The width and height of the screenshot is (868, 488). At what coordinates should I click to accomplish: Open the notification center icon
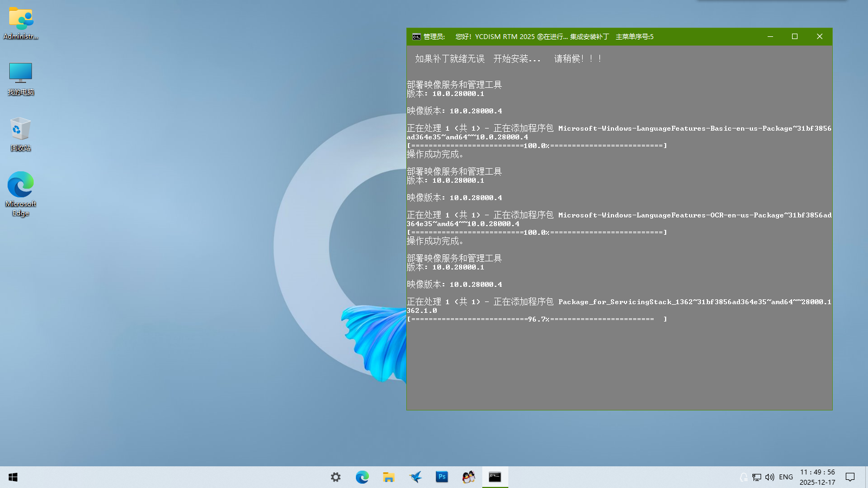pos(850,477)
